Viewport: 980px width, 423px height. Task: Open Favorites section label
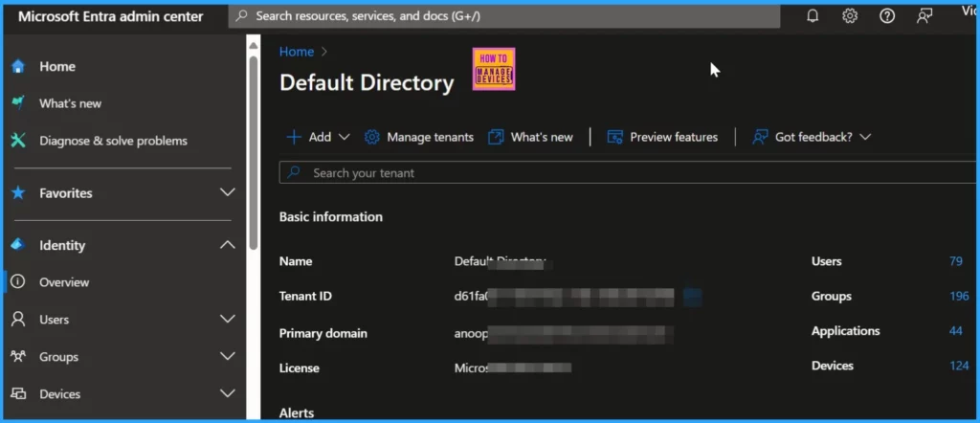pyautogui.click(x=66, y=193)
